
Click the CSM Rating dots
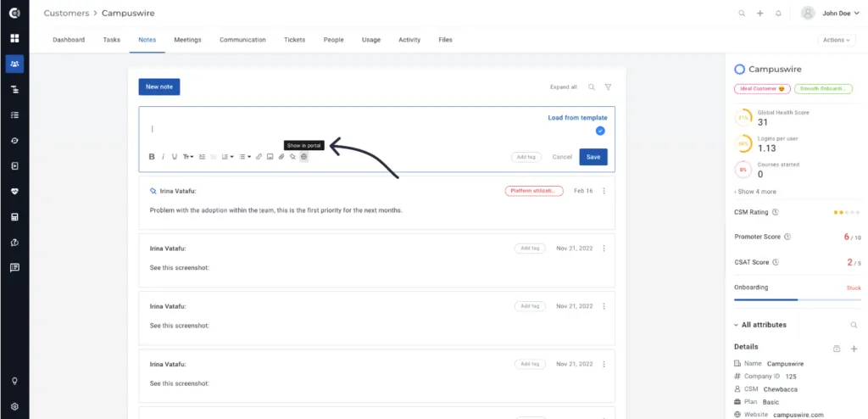tap(847, 212)
